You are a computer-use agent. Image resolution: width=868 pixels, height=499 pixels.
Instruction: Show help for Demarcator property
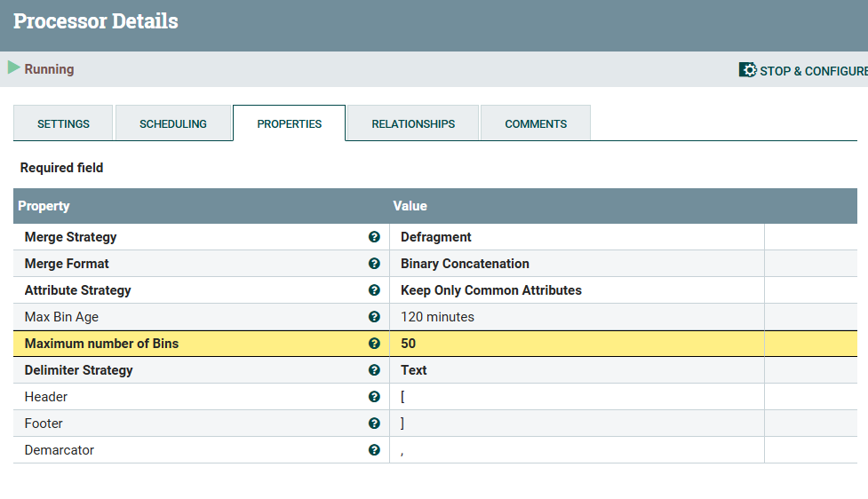coord(374,450)
